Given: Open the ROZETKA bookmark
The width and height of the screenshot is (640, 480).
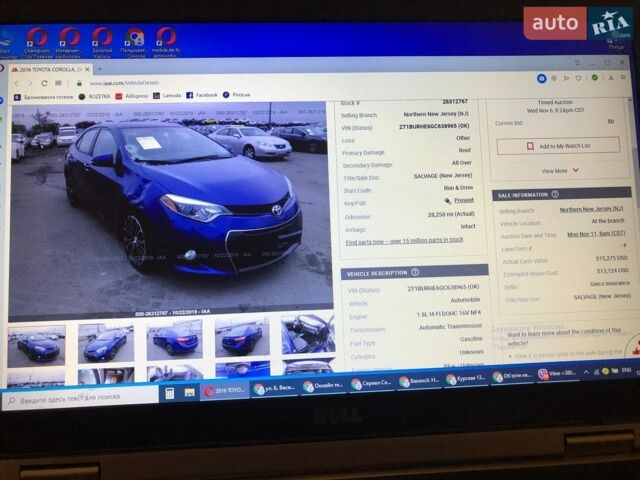Looking at the screenshot, I should click(94, 96).
